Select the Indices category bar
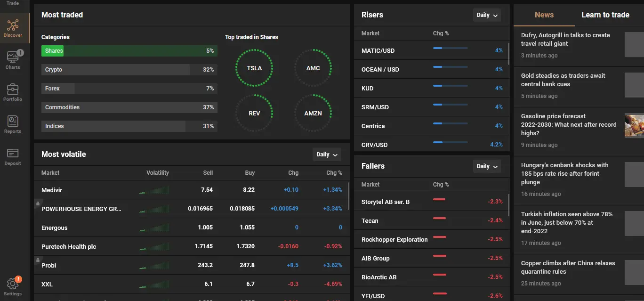 click(129, 126)
